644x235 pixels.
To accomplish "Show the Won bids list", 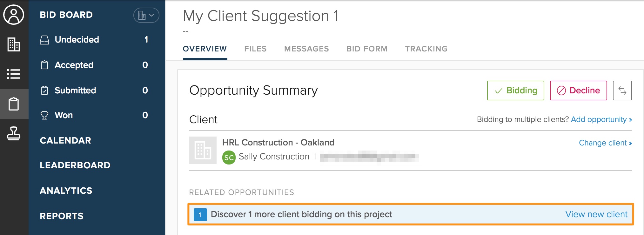I will pos(64,115).
